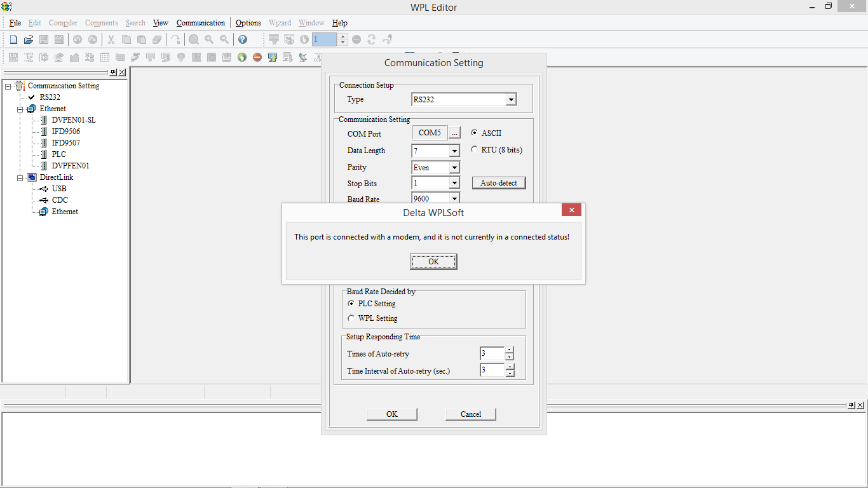Select CDC under DirectLink
Image resolution: width=868 pixels, height=488 pixels.
pyautogui.click(x=60, y=200)
